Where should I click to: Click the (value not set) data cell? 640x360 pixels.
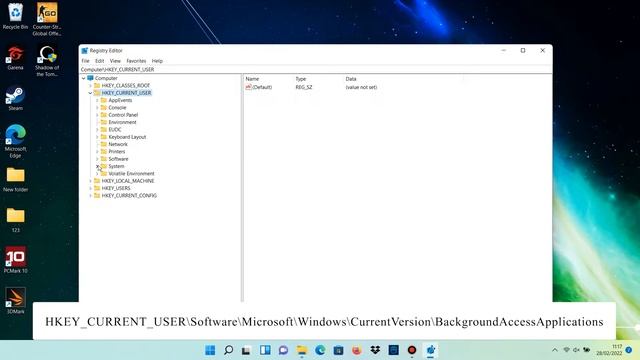(361, 87)
